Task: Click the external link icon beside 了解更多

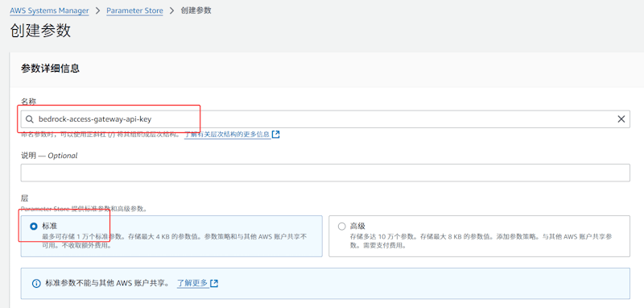Action: click(x=213, y=283)
